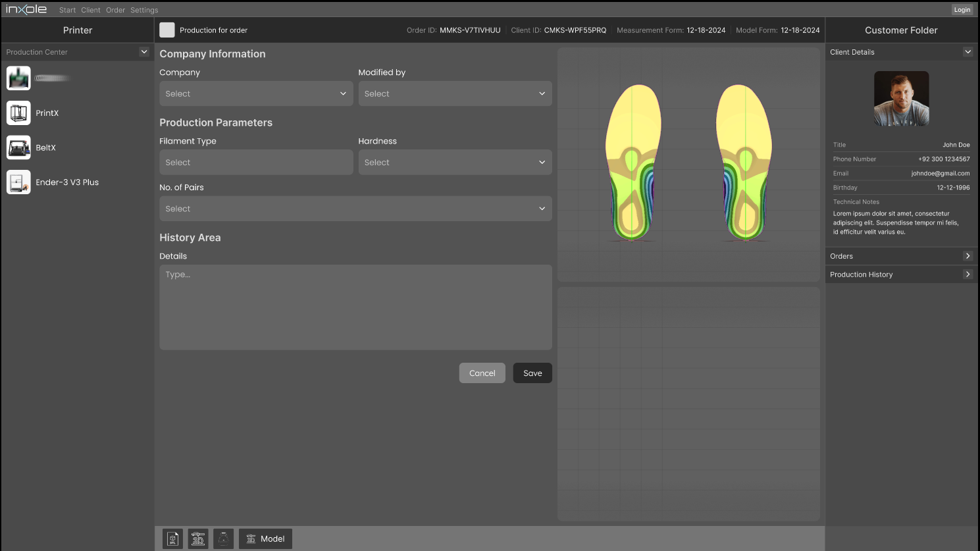This screenshot has width=980, height=551.
Task: Open the Modified by dropdown
Action: click(x=455, y=93)
